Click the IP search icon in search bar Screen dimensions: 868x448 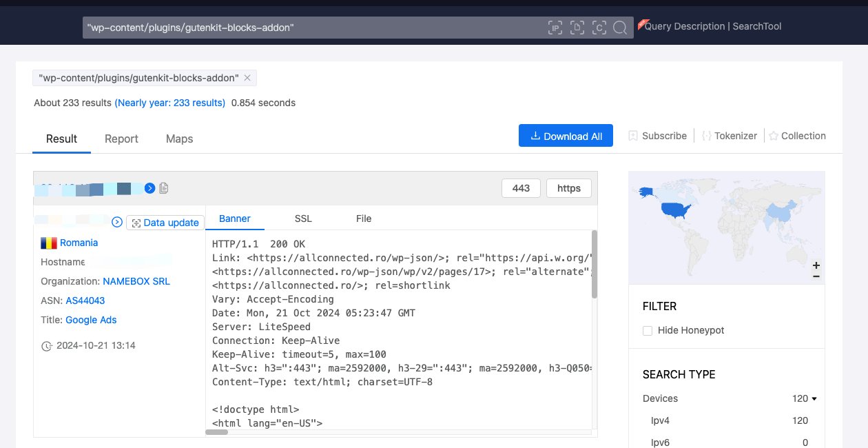(555, 28)
